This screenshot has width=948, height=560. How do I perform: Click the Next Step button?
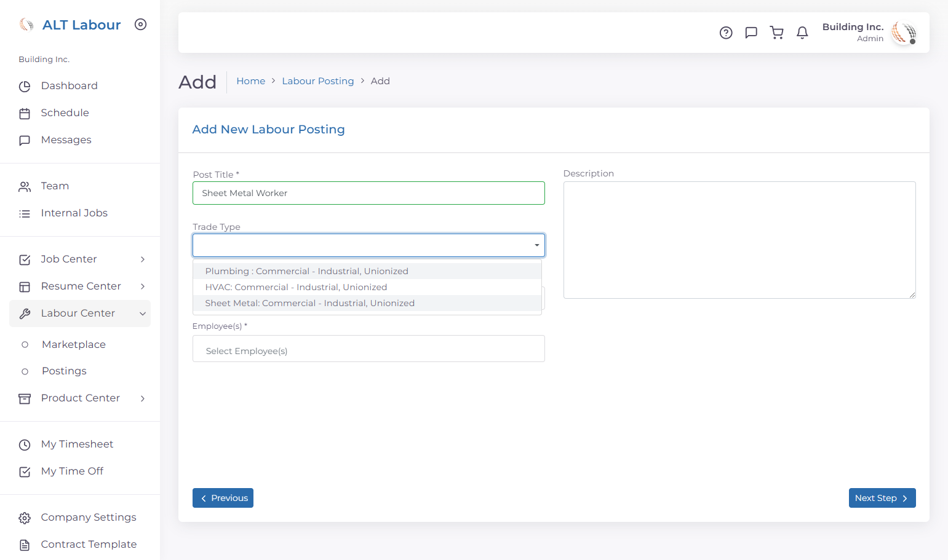click(882, 498)
